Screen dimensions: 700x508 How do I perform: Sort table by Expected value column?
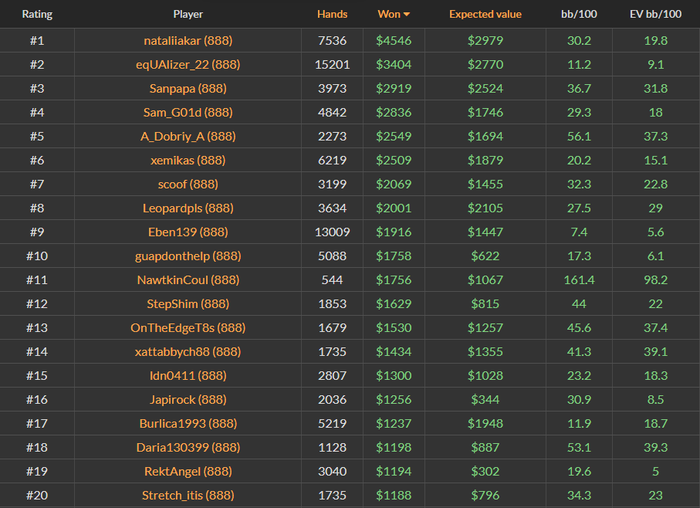(x=485, y=15)
